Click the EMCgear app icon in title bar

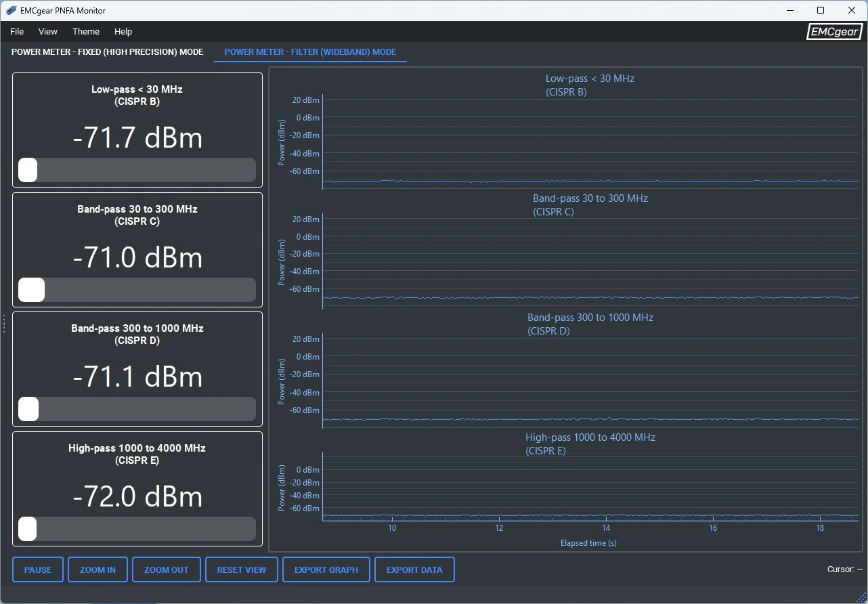click(11, 11)
